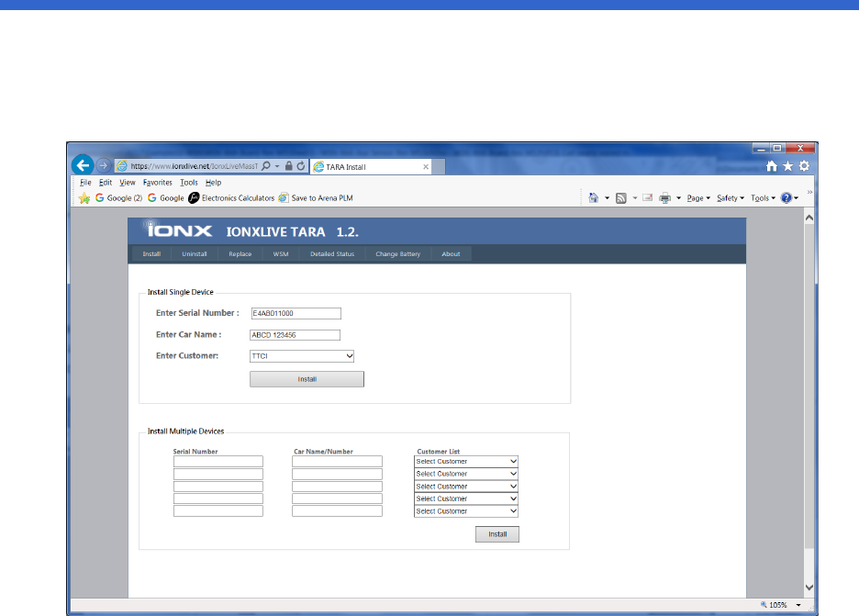
Task: Open the View menu
Action: point(127,183)
